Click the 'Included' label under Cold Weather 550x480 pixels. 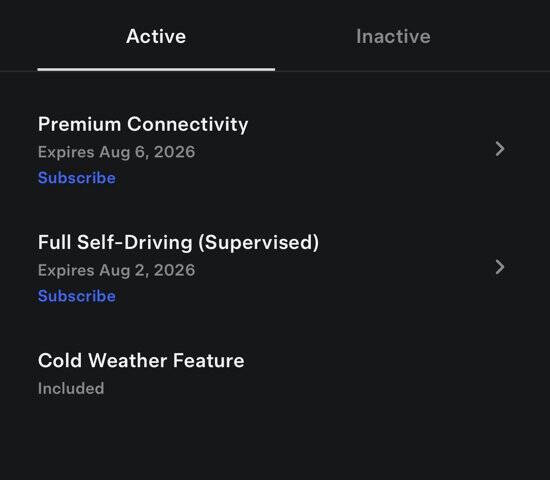click(71, 388)
